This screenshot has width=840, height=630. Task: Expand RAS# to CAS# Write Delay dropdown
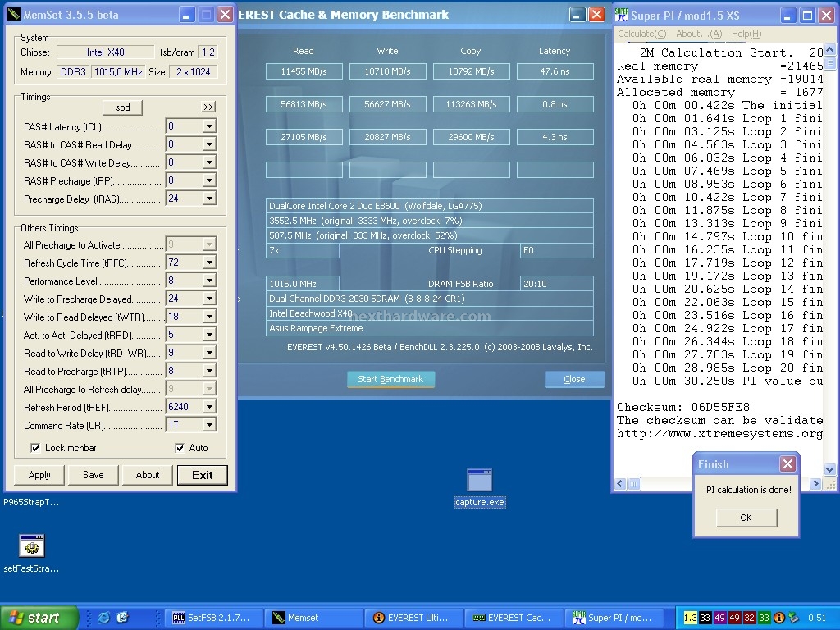(x=209, y=162)
